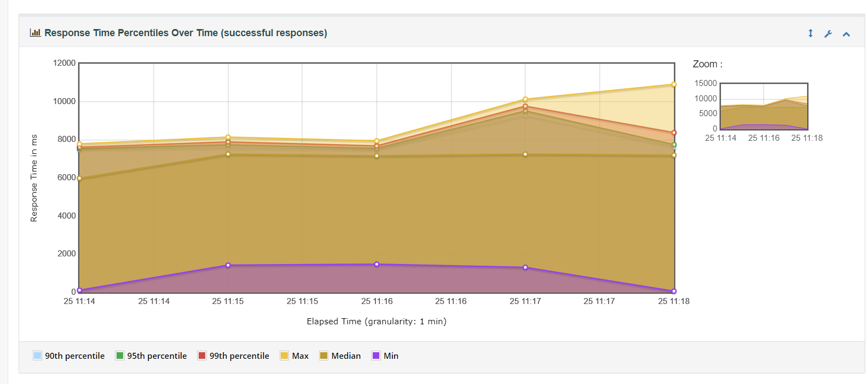Click the 99th percentile line's highest point
The image size is (868, 384).
point(525,107)
